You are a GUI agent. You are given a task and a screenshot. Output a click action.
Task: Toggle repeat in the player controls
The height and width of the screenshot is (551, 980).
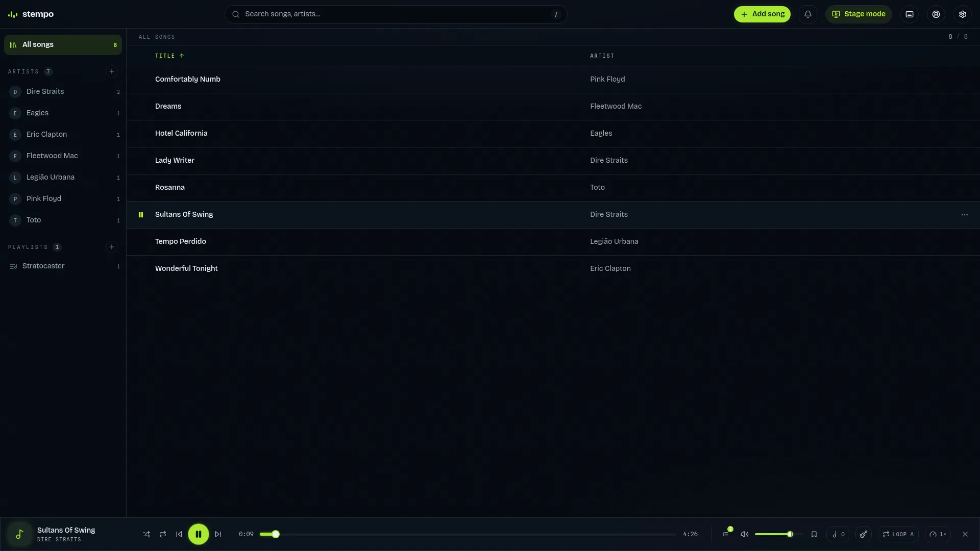(x=163, y=534)
